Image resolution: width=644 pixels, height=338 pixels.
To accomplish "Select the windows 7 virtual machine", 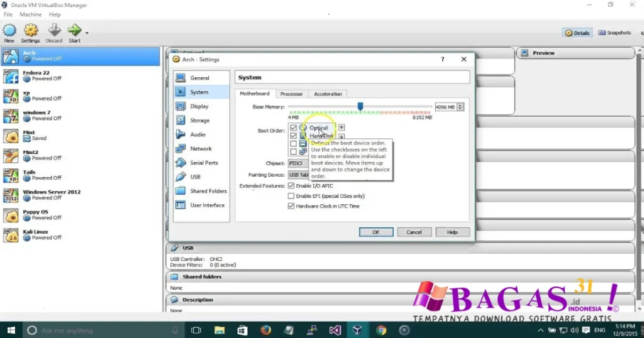I will 80,116.
